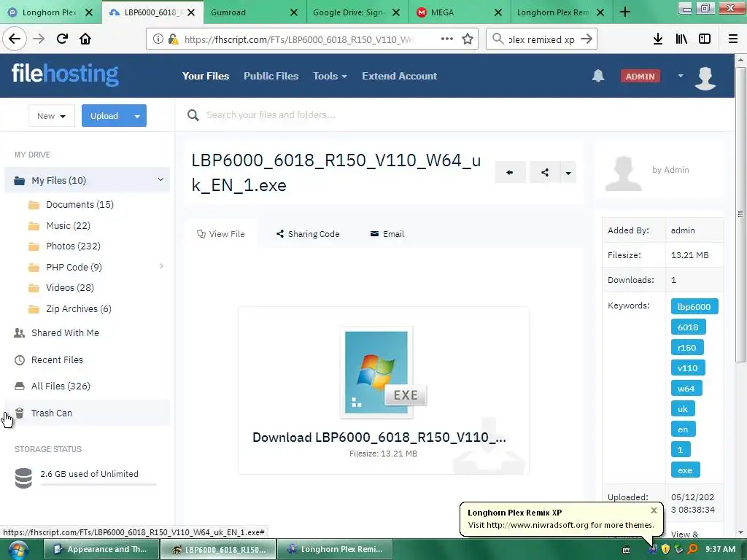Open the browser home page icon
747x560 pixels.
85,39
